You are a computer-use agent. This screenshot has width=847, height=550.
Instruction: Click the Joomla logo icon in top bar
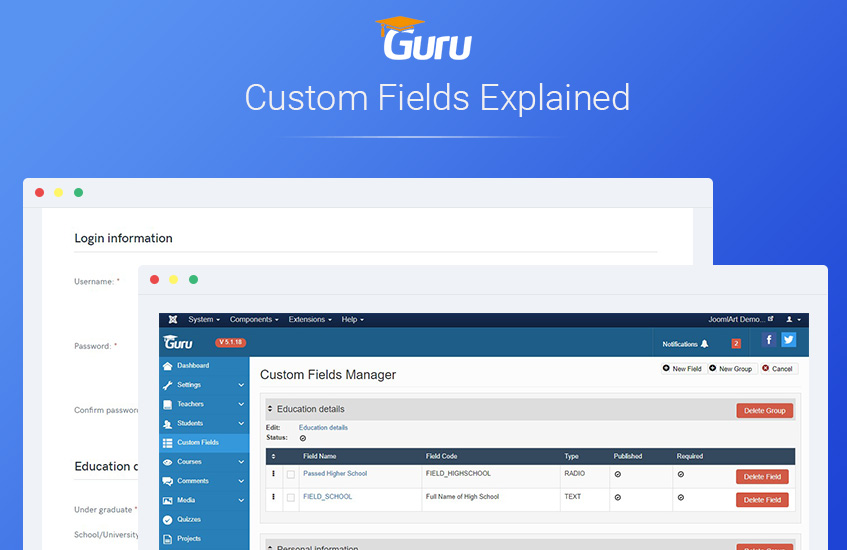(x=172, y=320)
